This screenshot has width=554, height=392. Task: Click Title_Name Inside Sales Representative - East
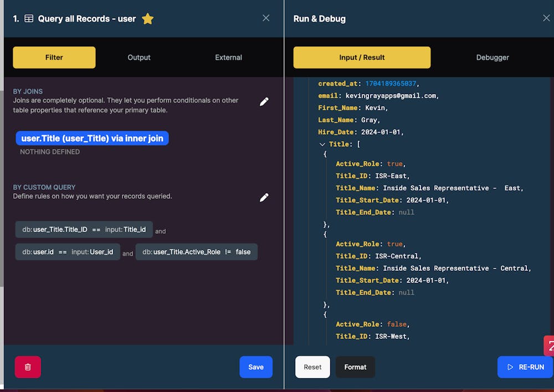click(452, 188)
